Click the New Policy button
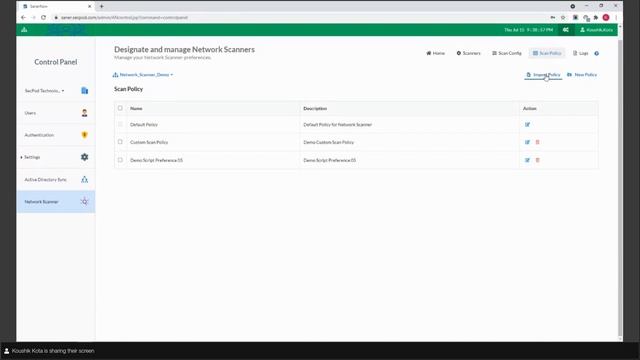Image resolution: width=640 pixels, height=360 pixels. pos(582,75)
